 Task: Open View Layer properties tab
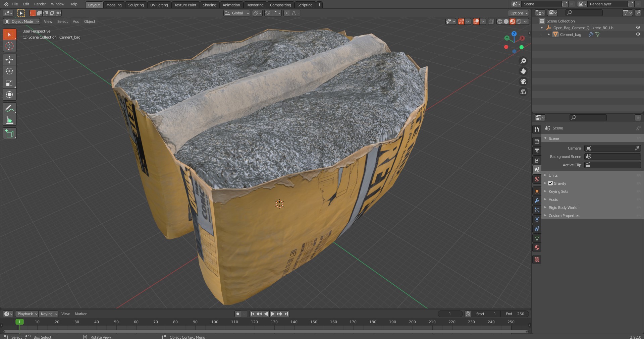click(537, 160)
